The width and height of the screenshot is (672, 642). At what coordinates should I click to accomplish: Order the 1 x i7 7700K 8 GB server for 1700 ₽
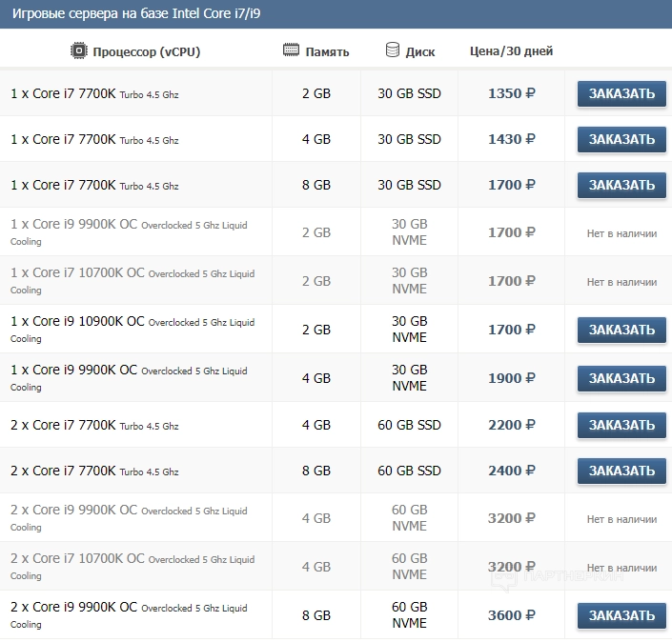point(621,186)
